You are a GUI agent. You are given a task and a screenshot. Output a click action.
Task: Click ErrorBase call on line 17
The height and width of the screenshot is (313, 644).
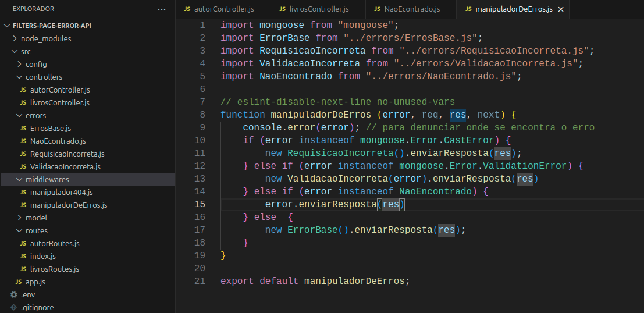[x=312, y=230]
